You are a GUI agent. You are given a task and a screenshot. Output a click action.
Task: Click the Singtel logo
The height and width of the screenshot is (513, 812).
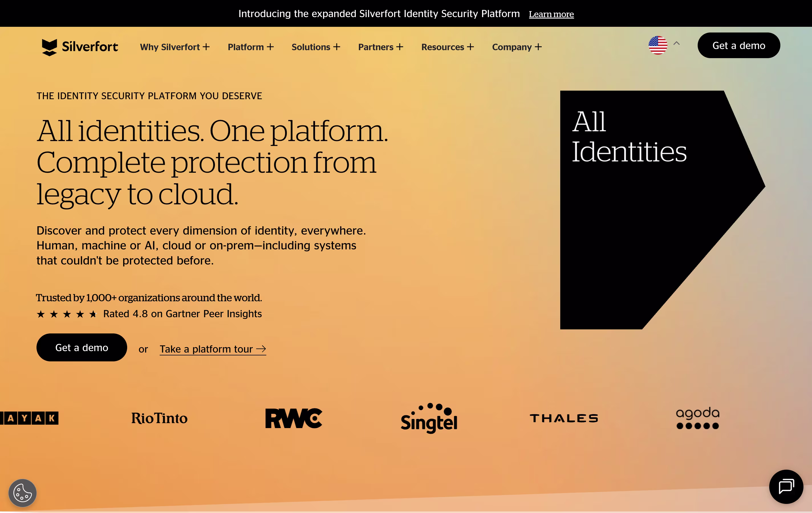pos(429,418)
